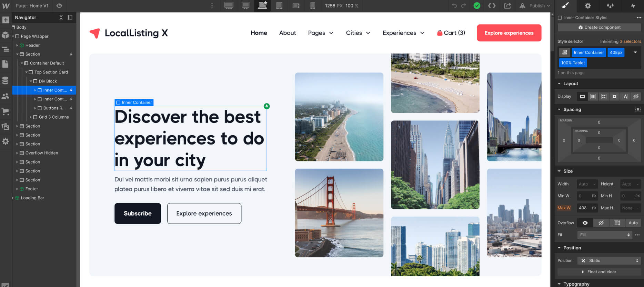Click the undo arrow in top bar
This screenshot has width=644, height=287.
454,6
